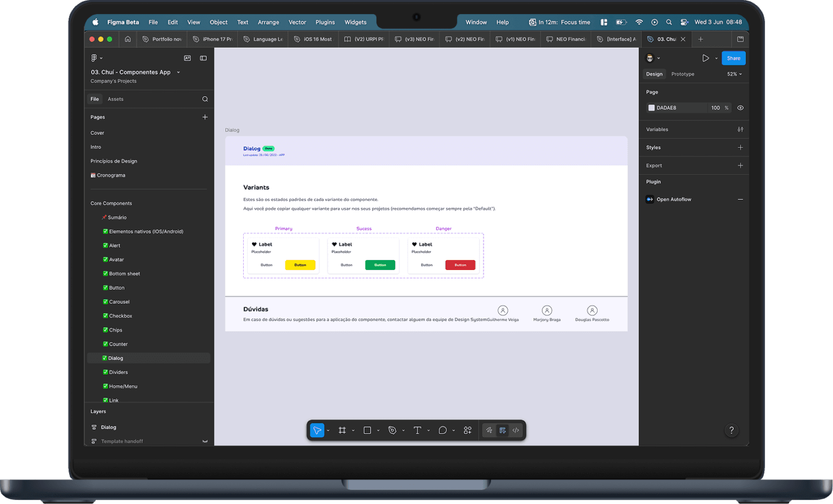
Task: Open macOS Control Center icon
Action: 685,22
